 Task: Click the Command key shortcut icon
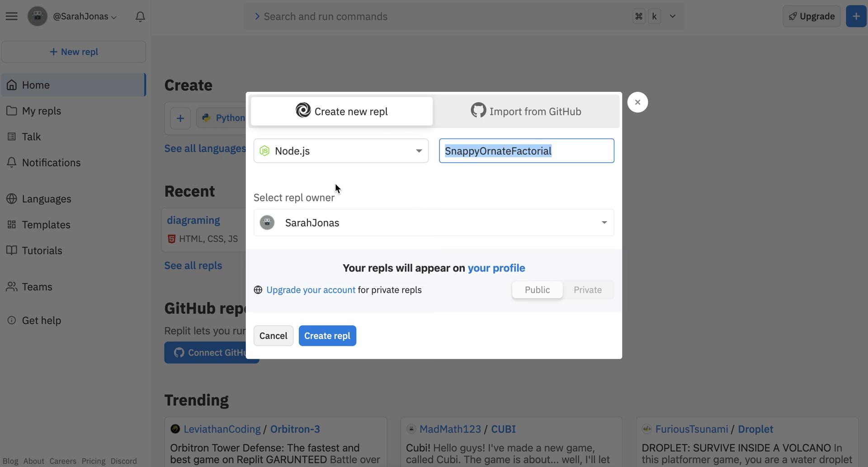point(639,16)
